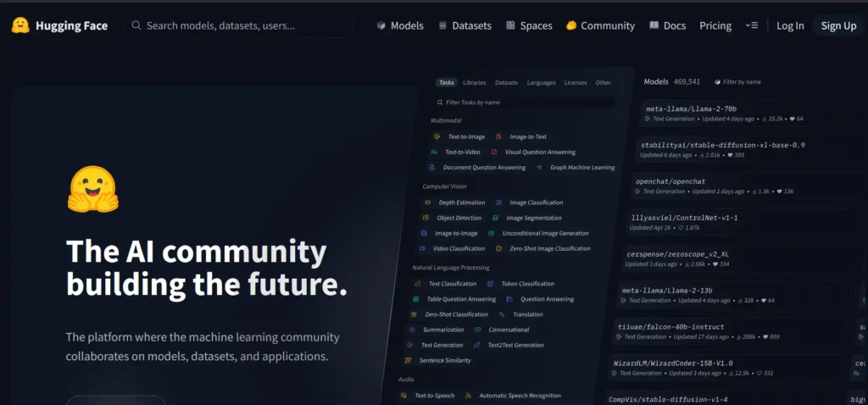868x405 pixels.
Task: Switch to the Languages filter tab
Action: tap(542, 82)
